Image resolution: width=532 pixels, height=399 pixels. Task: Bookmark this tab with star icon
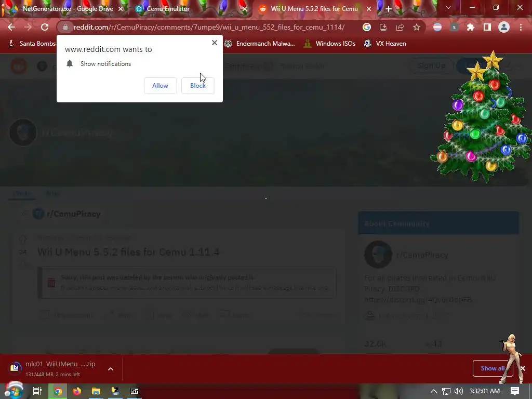417,27
